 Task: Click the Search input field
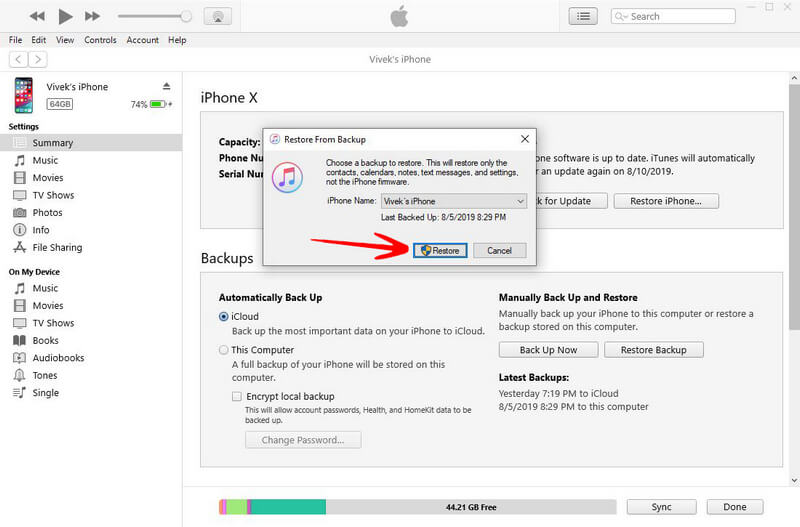[673, 16]
